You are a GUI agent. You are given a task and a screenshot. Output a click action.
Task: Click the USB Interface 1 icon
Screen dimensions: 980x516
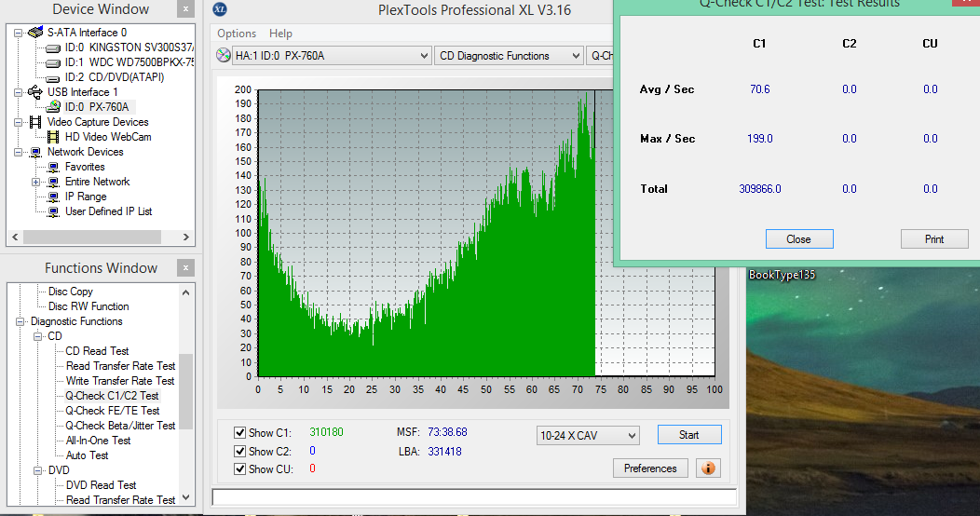(35, 92)
